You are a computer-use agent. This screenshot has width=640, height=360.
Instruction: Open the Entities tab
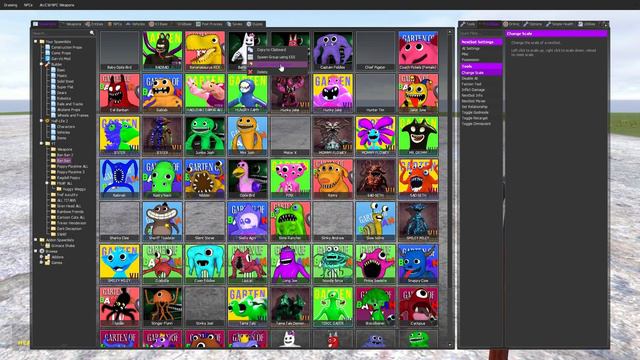(x=94, y=24)
